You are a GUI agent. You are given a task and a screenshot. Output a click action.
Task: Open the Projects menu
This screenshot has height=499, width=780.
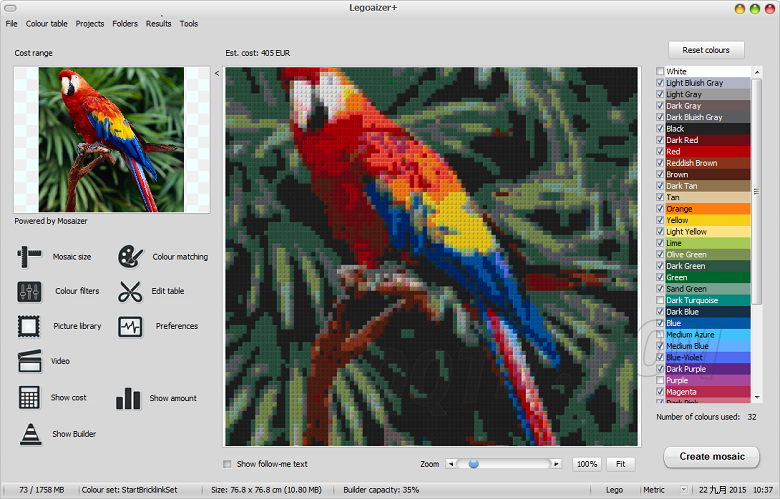(90, 23)
